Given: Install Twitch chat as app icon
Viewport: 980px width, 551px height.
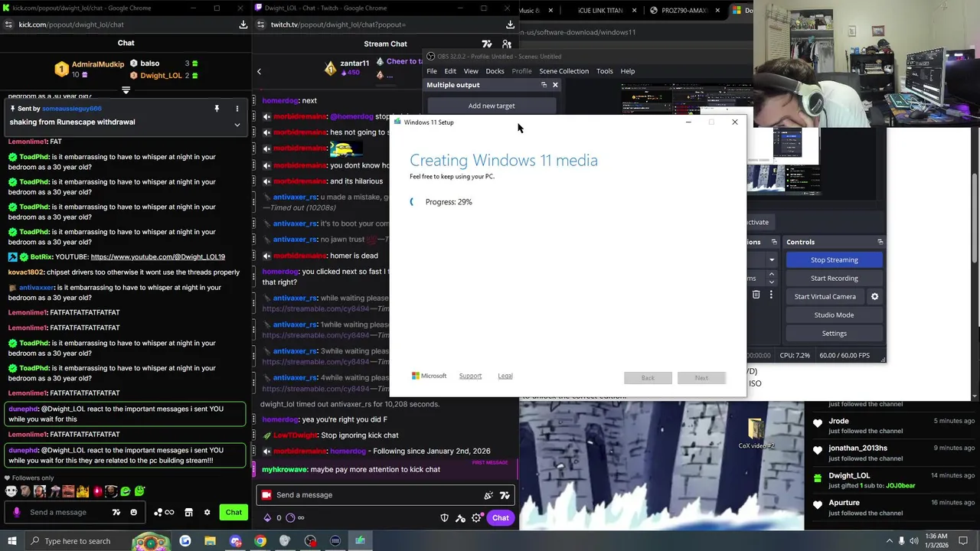Looking at the screenshot, I should [x=510, y=24].
